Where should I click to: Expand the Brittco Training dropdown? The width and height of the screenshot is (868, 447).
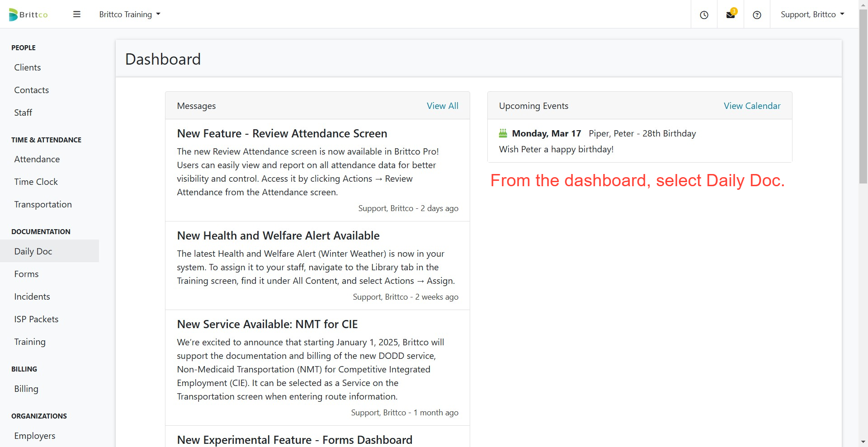click(x=130, y=14)
